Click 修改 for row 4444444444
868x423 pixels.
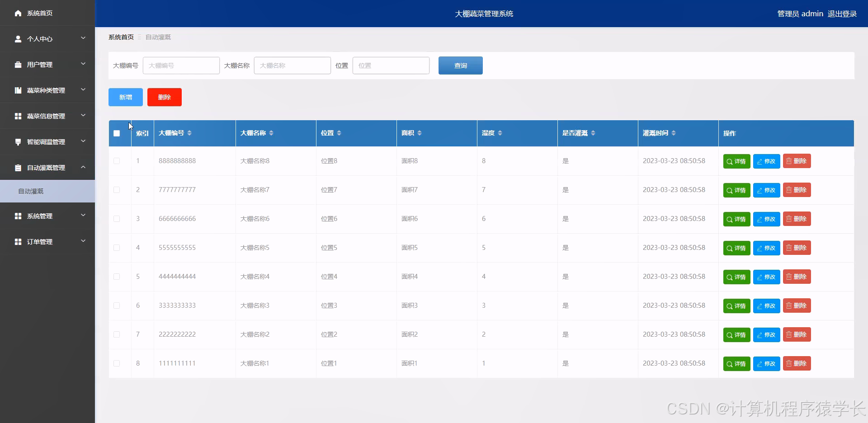tap(767, 277)
